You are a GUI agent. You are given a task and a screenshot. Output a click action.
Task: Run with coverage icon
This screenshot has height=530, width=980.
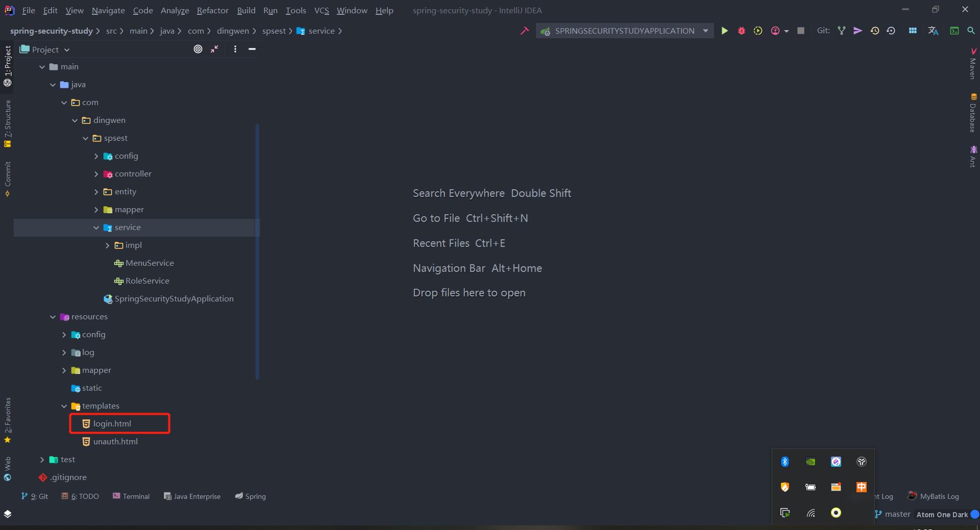(758, 31)
